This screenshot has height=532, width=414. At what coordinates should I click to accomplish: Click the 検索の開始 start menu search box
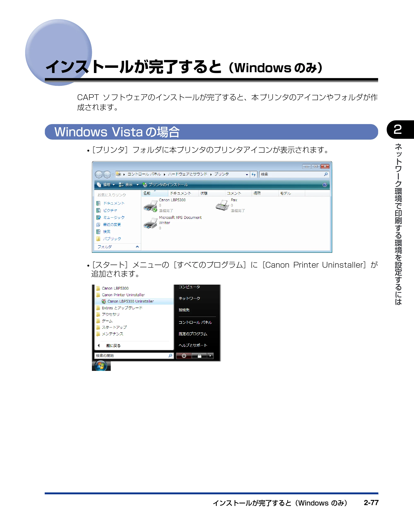click(134, 356)
